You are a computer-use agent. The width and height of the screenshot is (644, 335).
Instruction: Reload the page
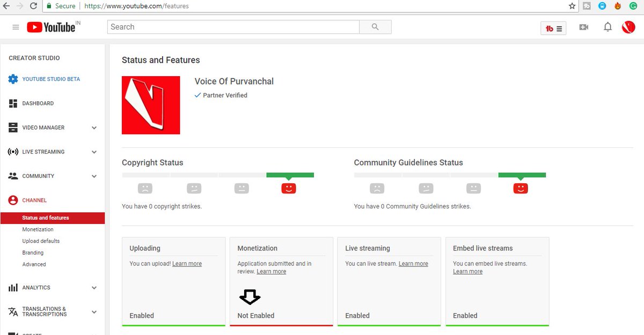[33, 6]
